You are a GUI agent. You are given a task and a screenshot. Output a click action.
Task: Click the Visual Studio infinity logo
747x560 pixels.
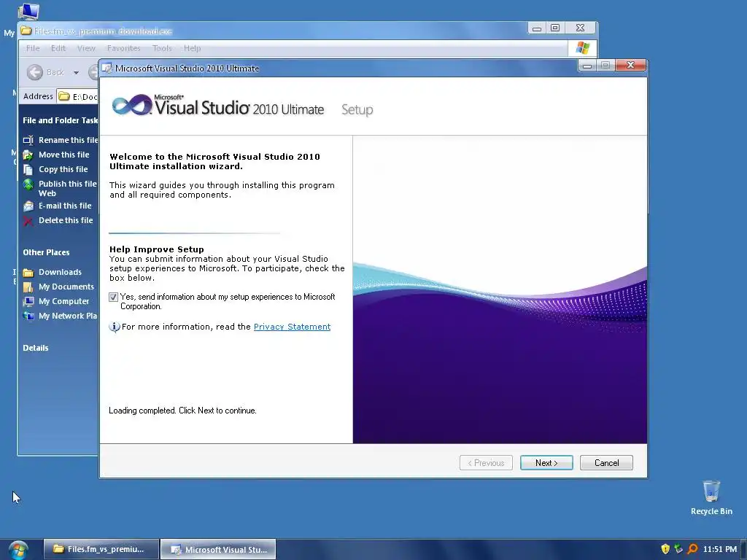pos(131,105)
